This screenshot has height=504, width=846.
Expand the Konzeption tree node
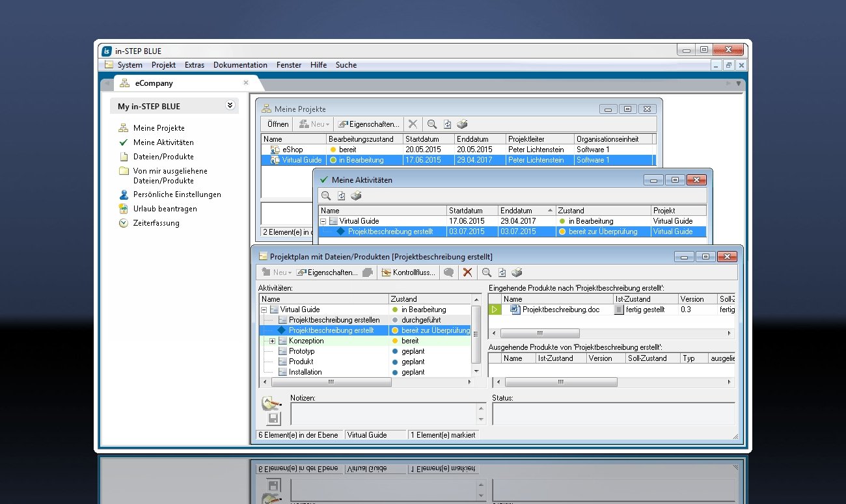pyautogui.click(x=273, y=341)
